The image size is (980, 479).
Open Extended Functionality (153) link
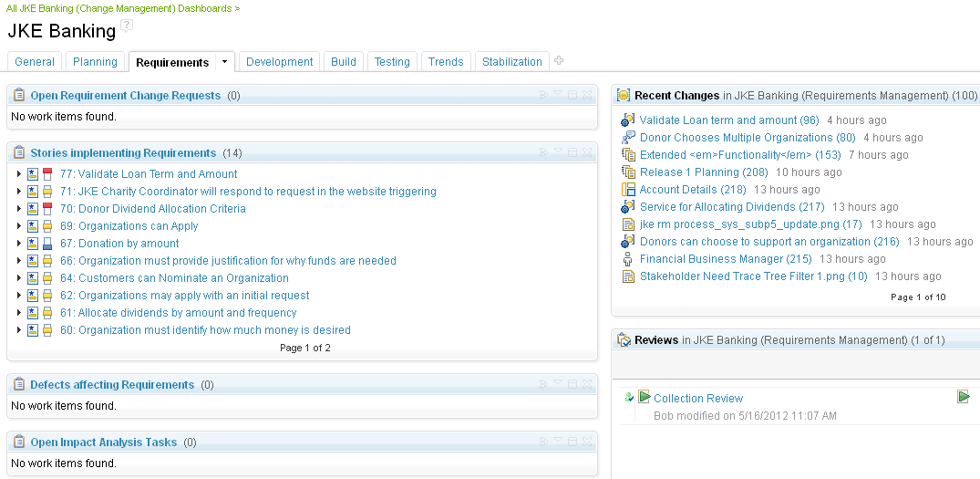[x=740, y=155]
